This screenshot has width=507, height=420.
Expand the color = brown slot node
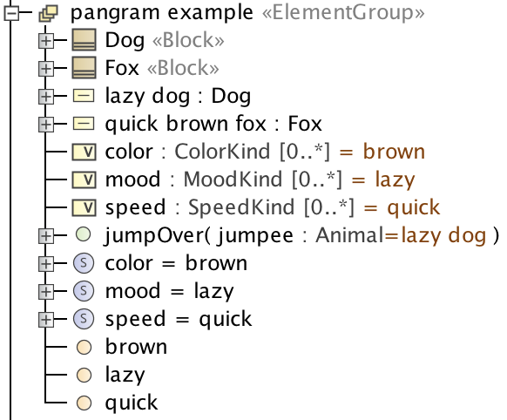click(46, 264)
